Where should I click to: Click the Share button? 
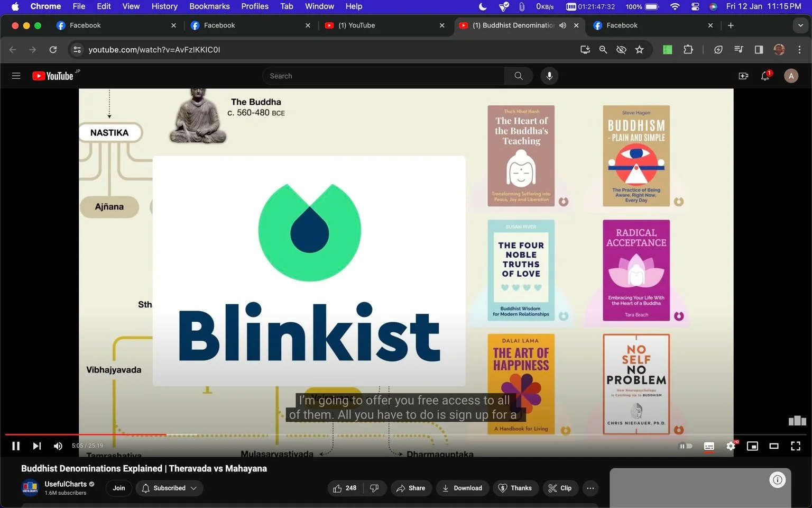[411, 488]
